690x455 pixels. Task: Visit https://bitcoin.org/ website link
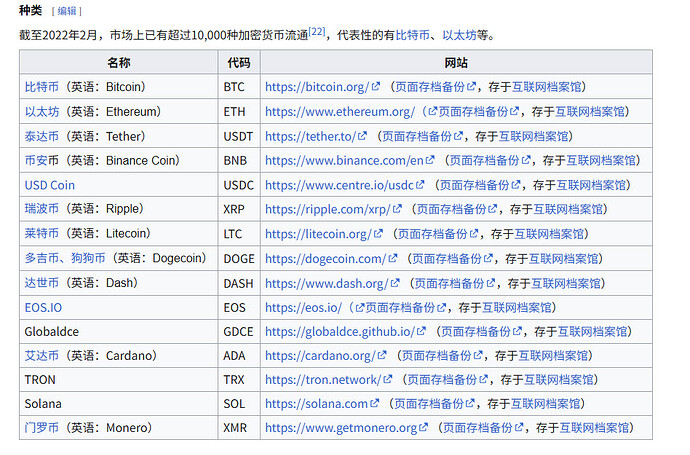click(322, 87)
